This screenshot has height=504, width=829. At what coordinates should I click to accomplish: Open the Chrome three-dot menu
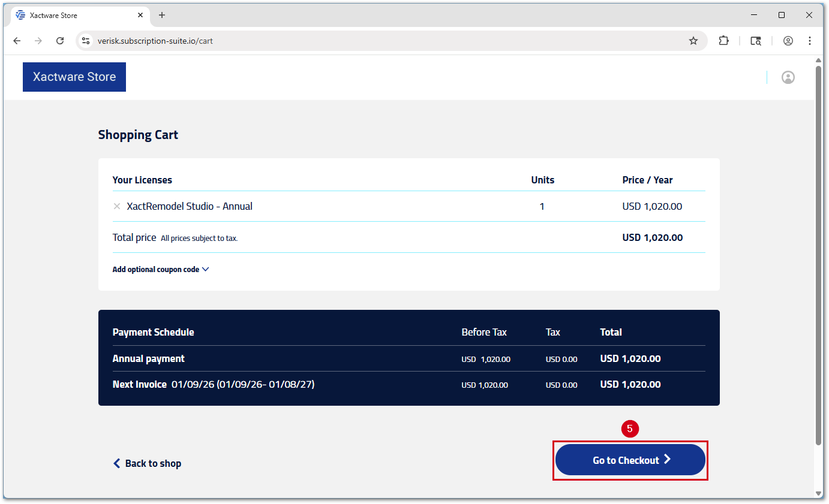pos(810,41)
